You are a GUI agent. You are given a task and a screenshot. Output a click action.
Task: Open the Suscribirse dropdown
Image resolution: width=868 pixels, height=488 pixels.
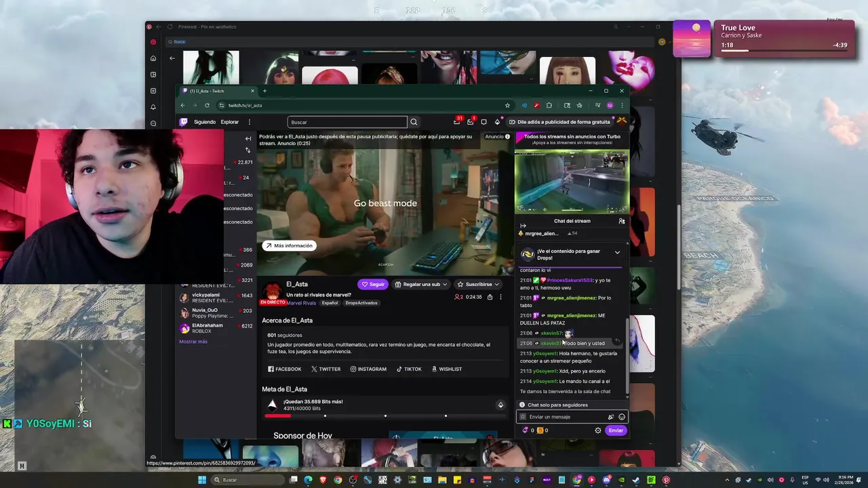(478, 284)
